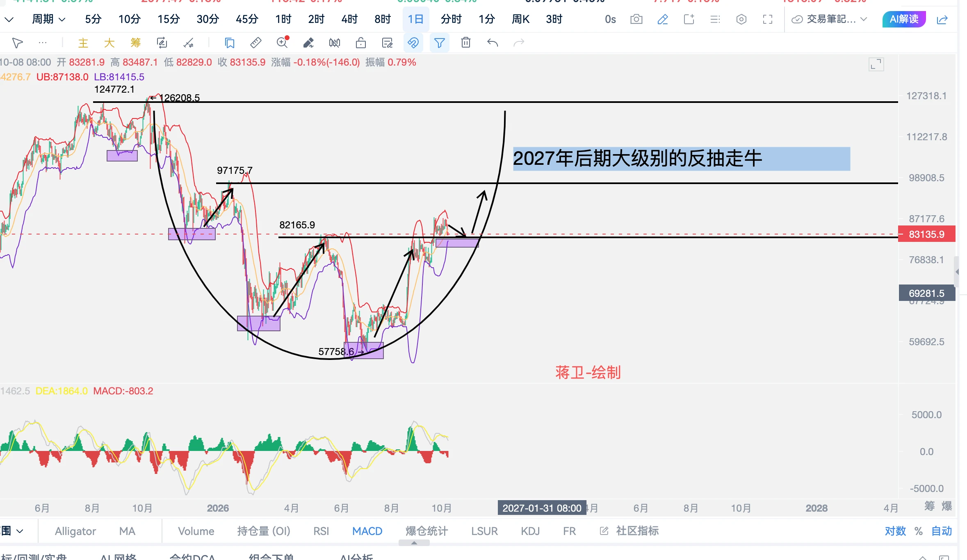The height and width of the screenshot is (560, 967).
Task: Click the 主 indicator icon
Action: 83,43
